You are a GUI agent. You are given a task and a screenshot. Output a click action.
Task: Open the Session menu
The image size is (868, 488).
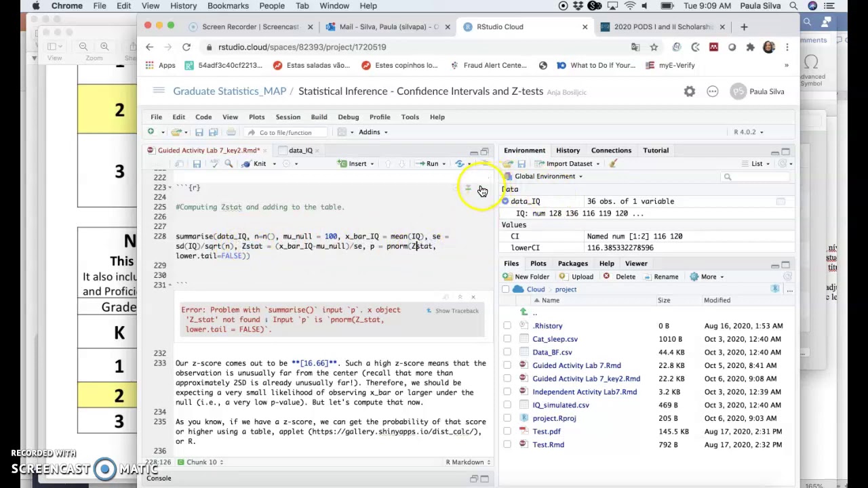click(288, 117)
